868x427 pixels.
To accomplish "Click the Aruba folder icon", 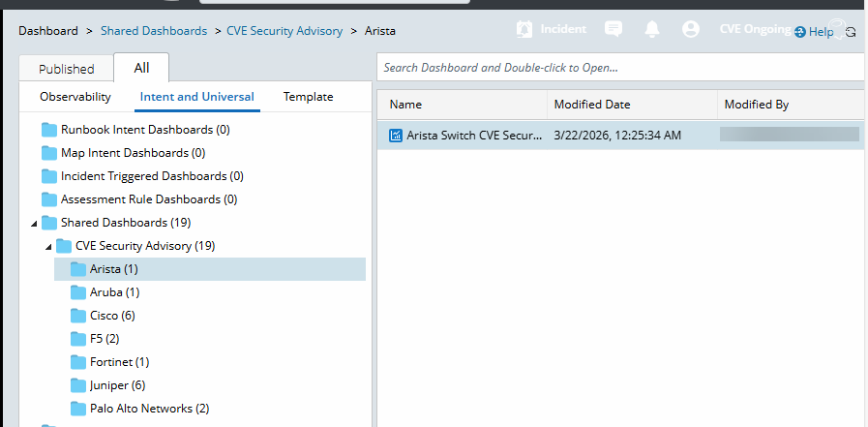I will (x=78, y=292).
